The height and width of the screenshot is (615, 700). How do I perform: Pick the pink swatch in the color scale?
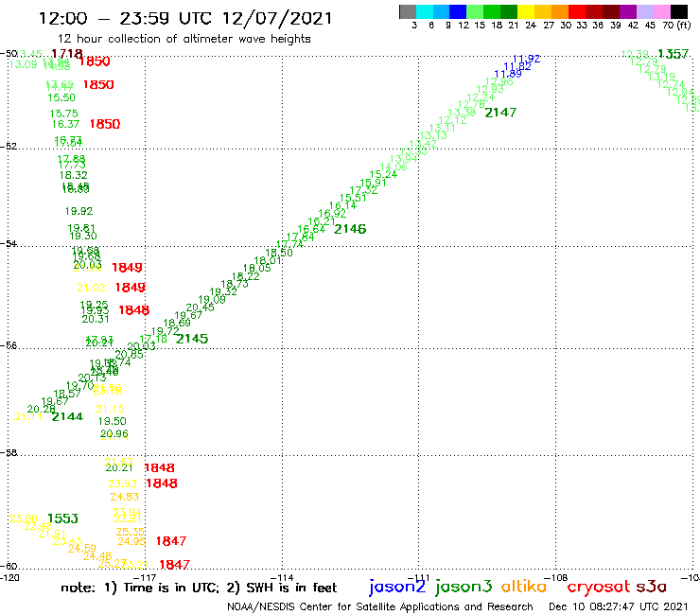click(x=661, y=11)
